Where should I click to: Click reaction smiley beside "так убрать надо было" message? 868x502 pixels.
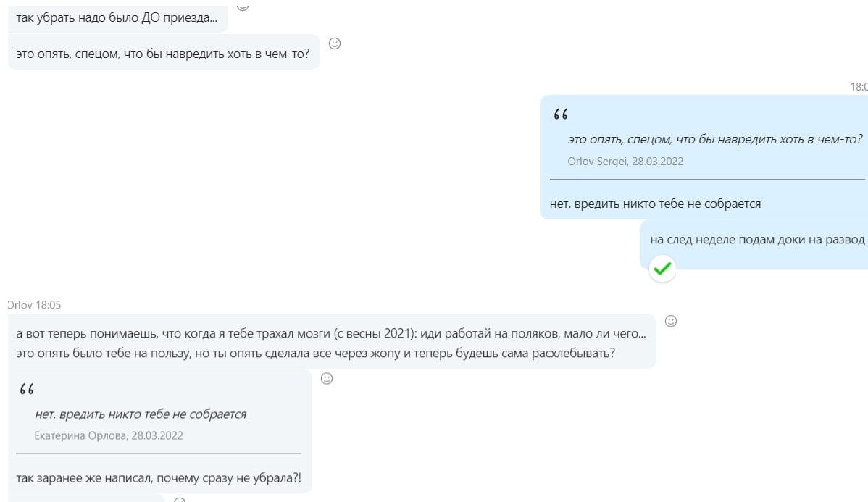coord(243,6)
